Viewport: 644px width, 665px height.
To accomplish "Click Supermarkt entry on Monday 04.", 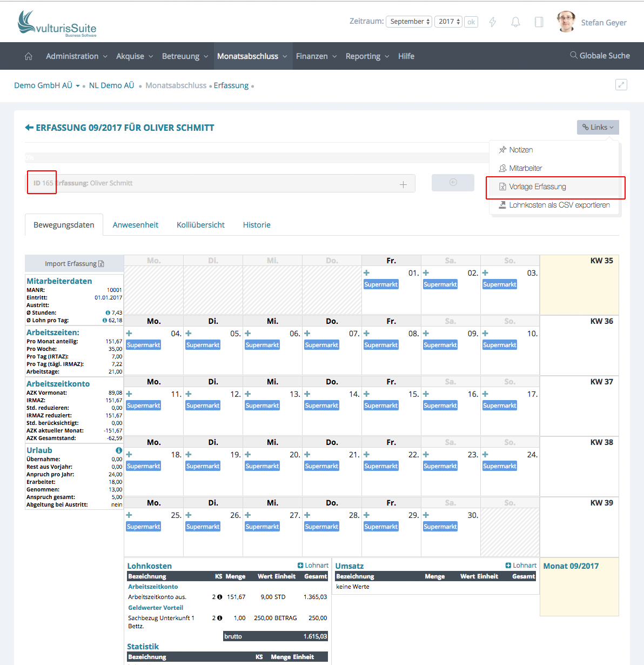I will [x=143, y=345].
